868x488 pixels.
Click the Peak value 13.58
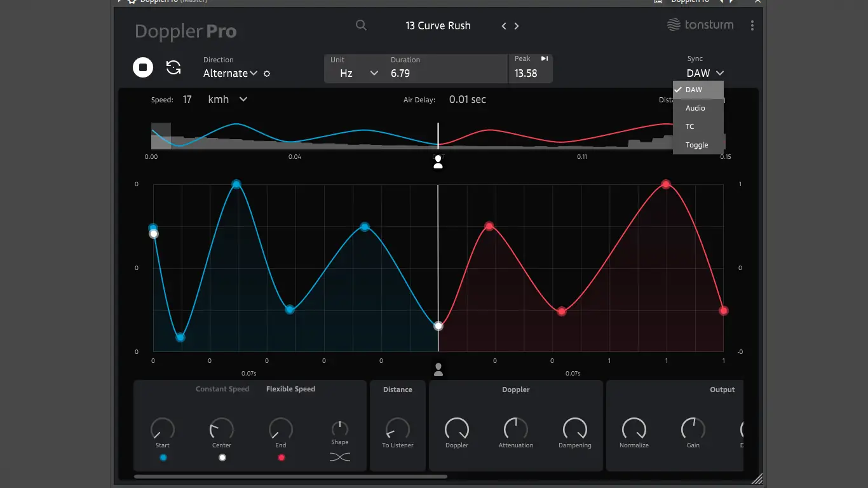point(526,73)
